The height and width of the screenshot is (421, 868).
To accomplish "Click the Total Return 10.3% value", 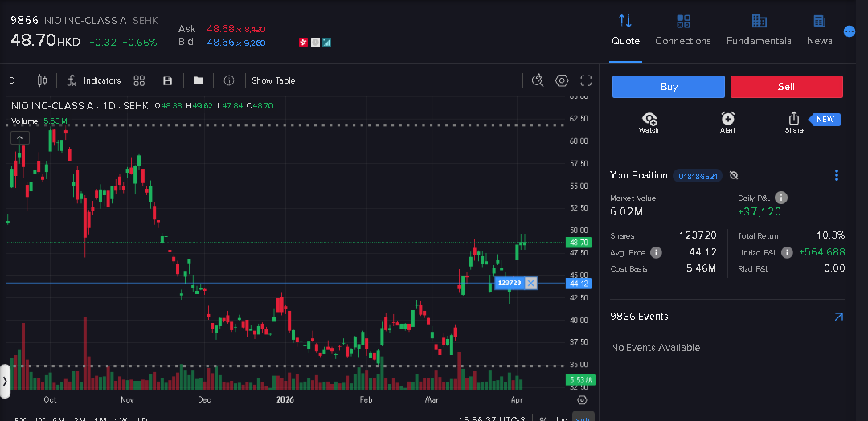I will 831,235.
